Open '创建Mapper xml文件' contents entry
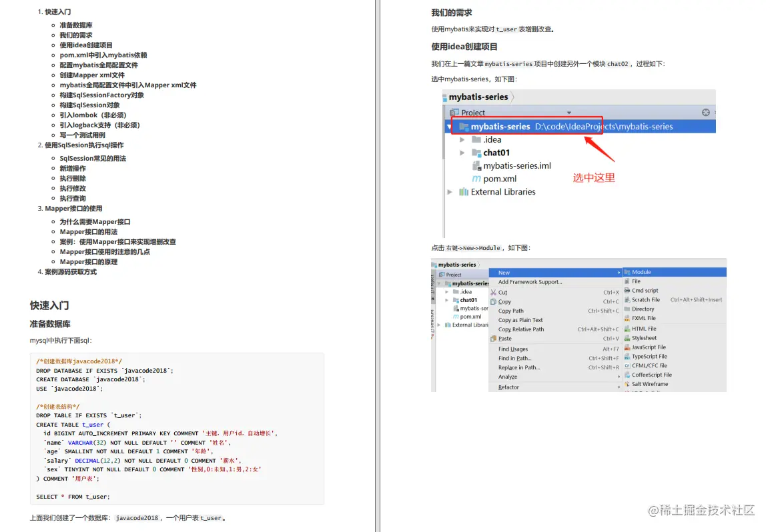The width and height of the screenshot is (770, 532). coord(92,75)
